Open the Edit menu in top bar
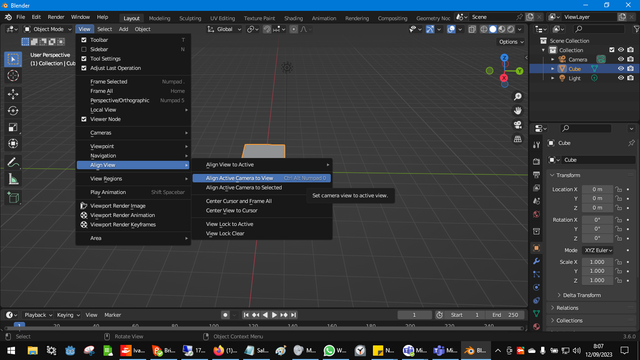The image size is (640, 360). click(36, 17)
